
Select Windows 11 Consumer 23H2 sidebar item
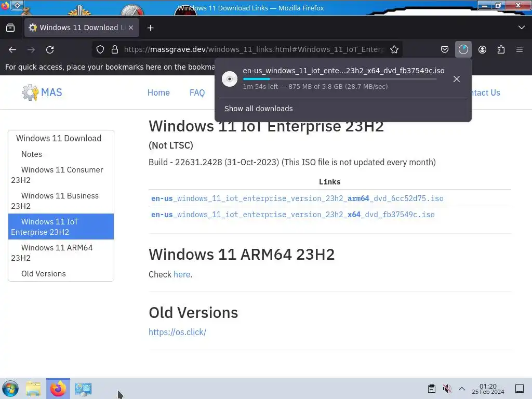tap(61, 175)
